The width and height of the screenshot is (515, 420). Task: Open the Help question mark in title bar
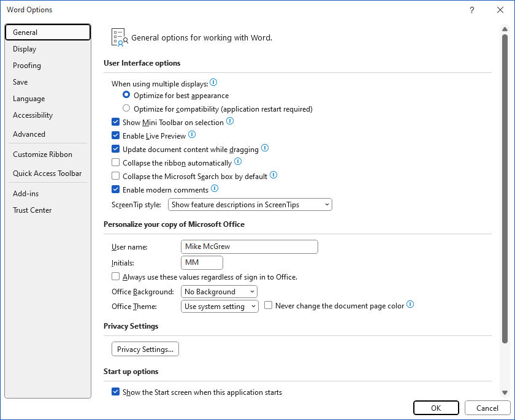point(471,10)
